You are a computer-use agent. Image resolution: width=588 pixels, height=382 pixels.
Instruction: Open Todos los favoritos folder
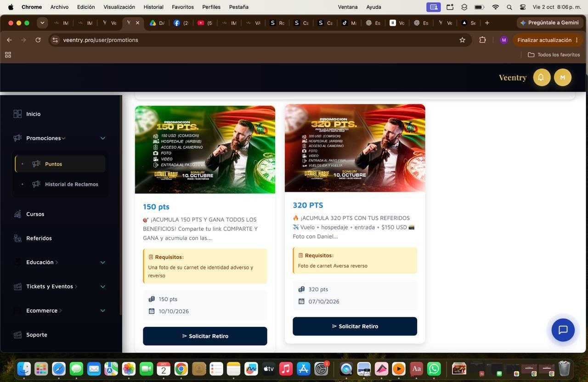(554, 55)
